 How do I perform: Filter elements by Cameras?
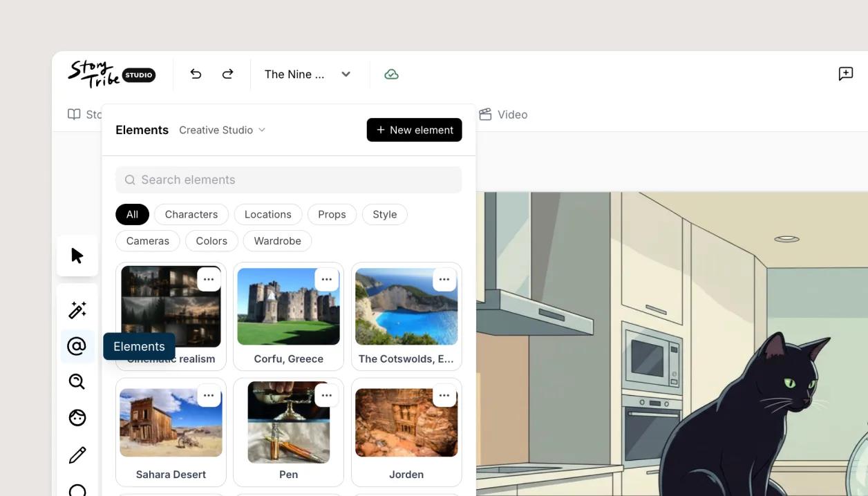147,240
